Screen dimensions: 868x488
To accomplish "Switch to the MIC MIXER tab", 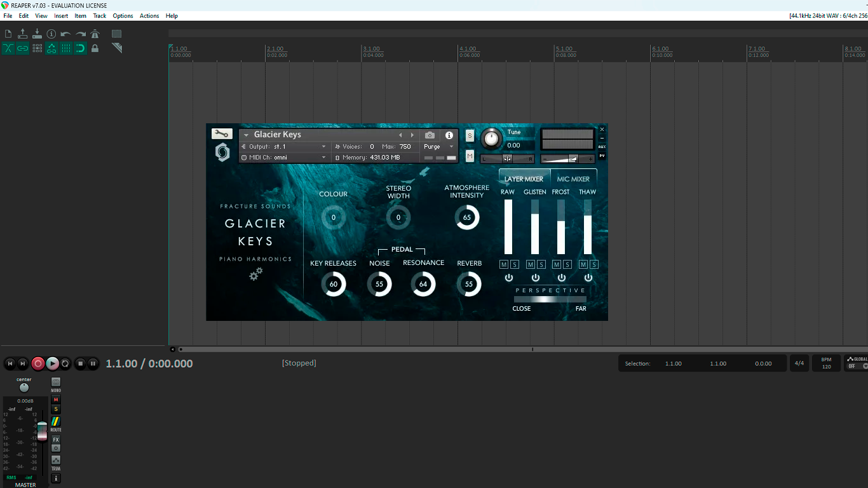I will click(573, 179).
